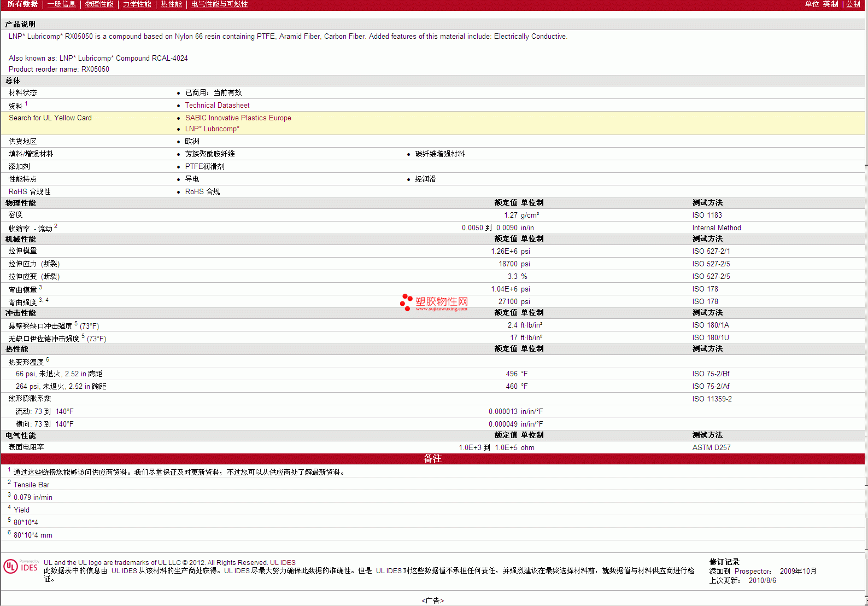Screen dimensions: 868x606
Task: Select the 芳族聚酰胺纤维 filler entry
Action: 210,154
